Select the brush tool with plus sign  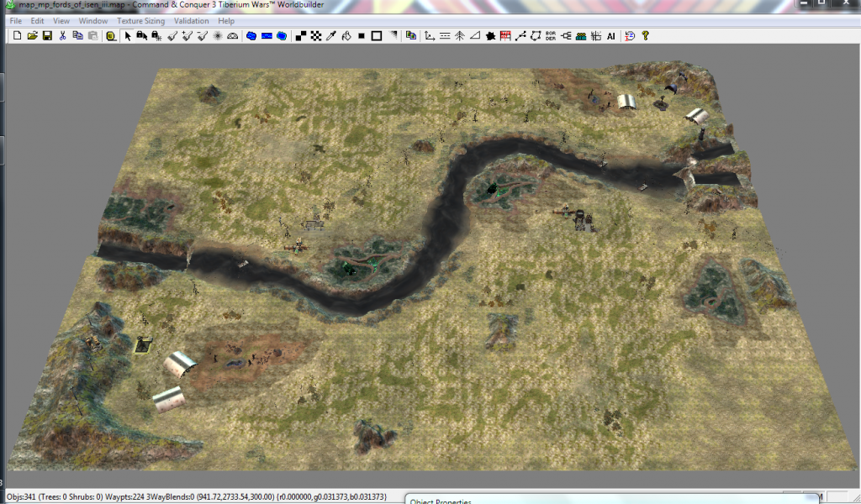pos(188,36)
